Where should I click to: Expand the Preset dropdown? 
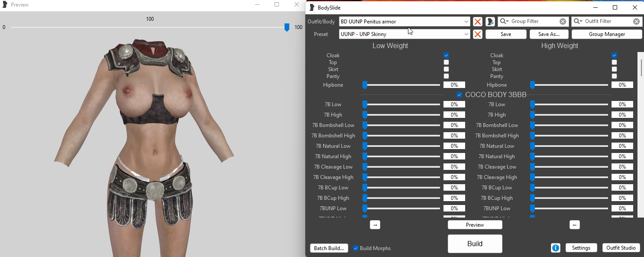coord(466,34)
